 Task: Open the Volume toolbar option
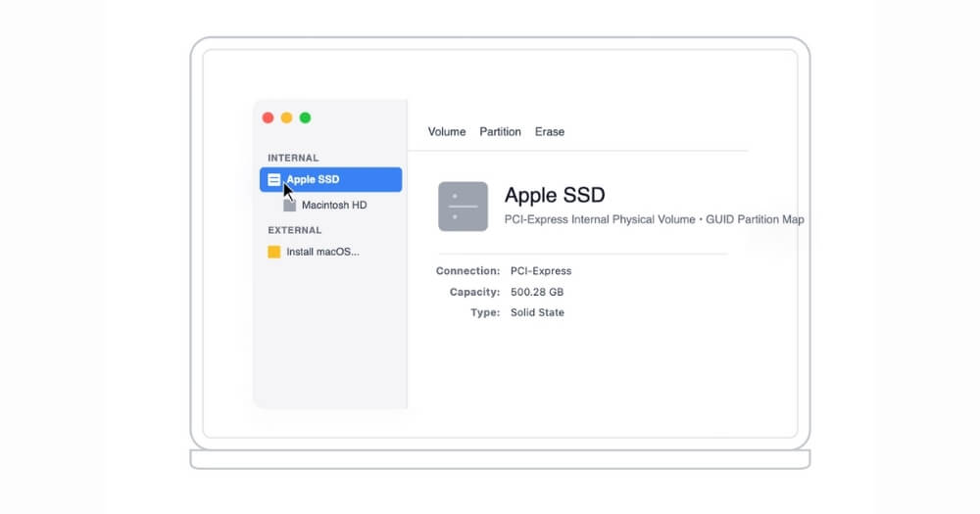[x=447, y=131]
